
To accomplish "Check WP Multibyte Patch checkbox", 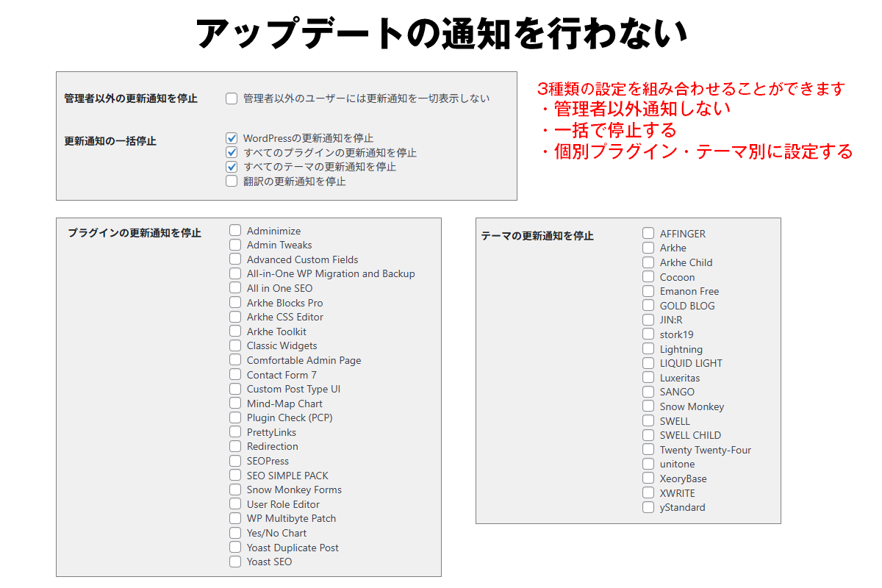I will (x=235, y=518).
